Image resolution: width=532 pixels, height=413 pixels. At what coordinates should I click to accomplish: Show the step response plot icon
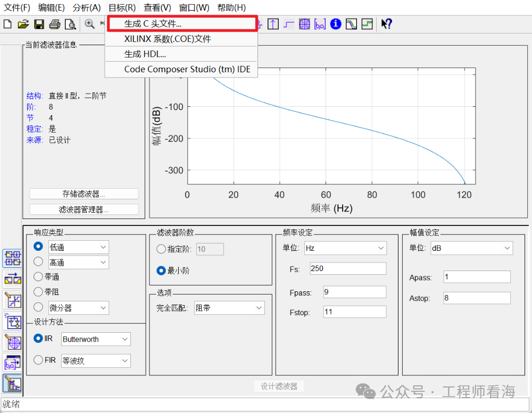(289, 24)
